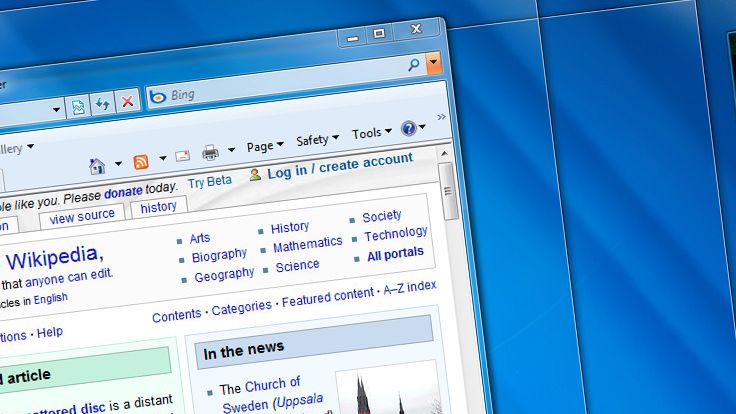Open the view source tab
Screen dimensions: 736x414
82,216
